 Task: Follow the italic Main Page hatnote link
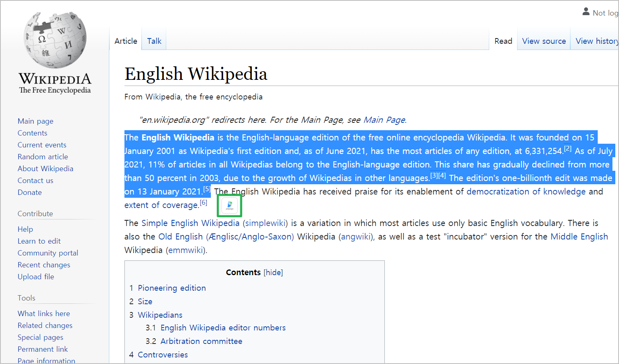(x=384, y=120)
